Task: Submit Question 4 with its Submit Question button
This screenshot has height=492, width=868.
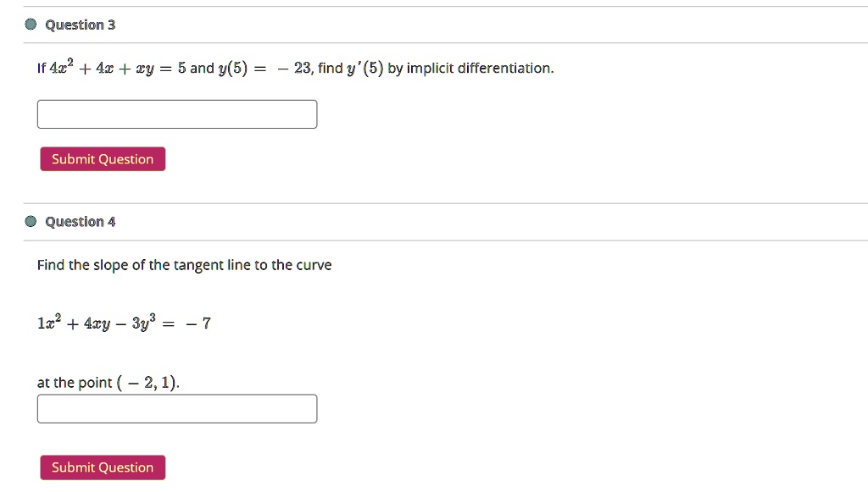Action: pos(103,467)
